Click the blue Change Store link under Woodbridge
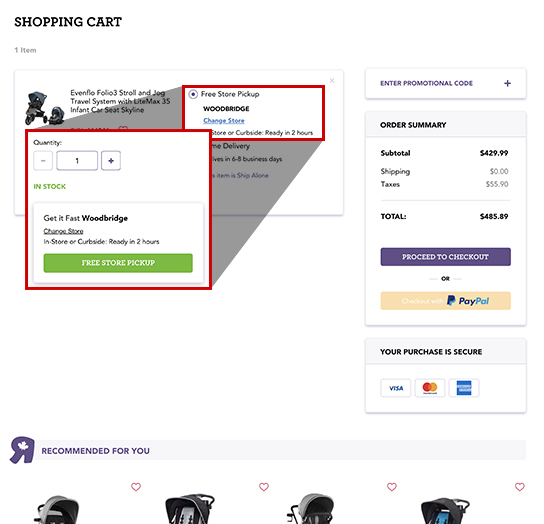This screenshot has height=524, width=544. (x=224, y=120)
